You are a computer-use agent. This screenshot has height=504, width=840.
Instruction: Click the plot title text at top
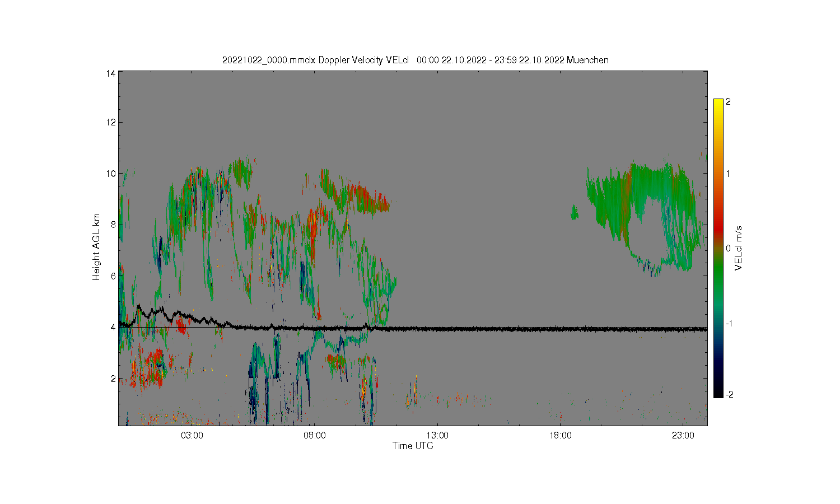tap(415, 60)
